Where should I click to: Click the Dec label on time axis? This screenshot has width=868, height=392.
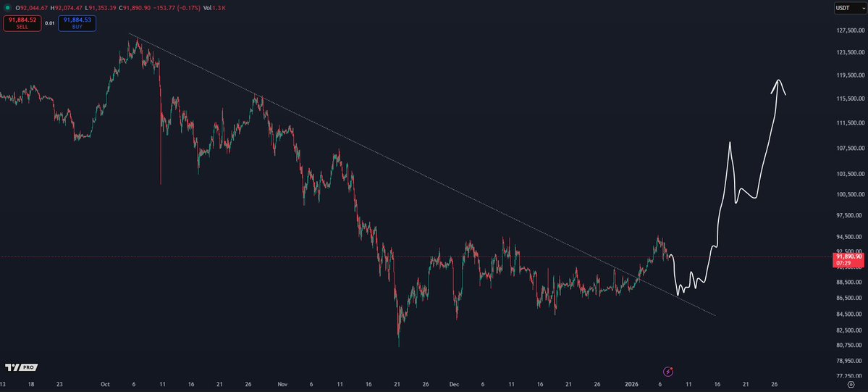(x=455, y=384)
